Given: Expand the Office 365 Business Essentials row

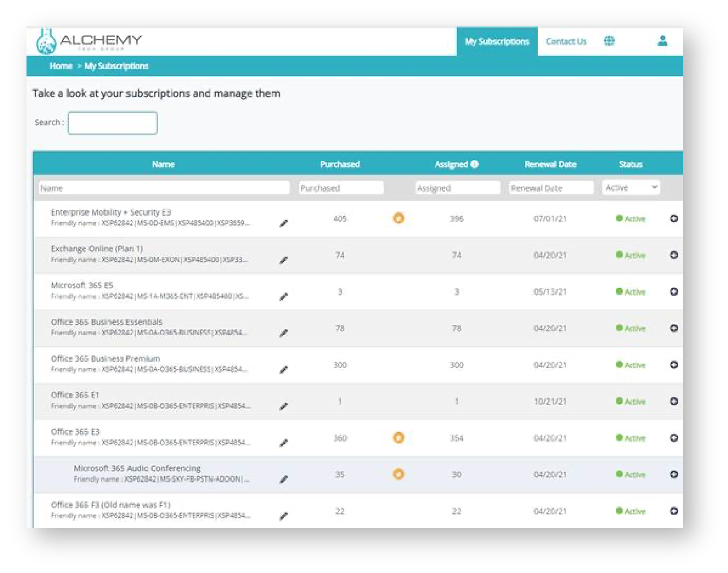Looking at the screenshot, I should click(x=674, y=328).
